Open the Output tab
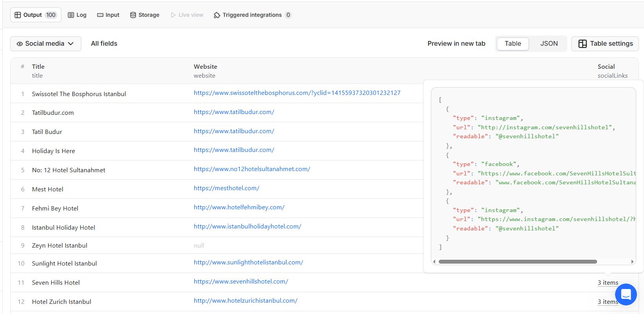The width and height of the screenshot is (644, 314). (36, 15)
